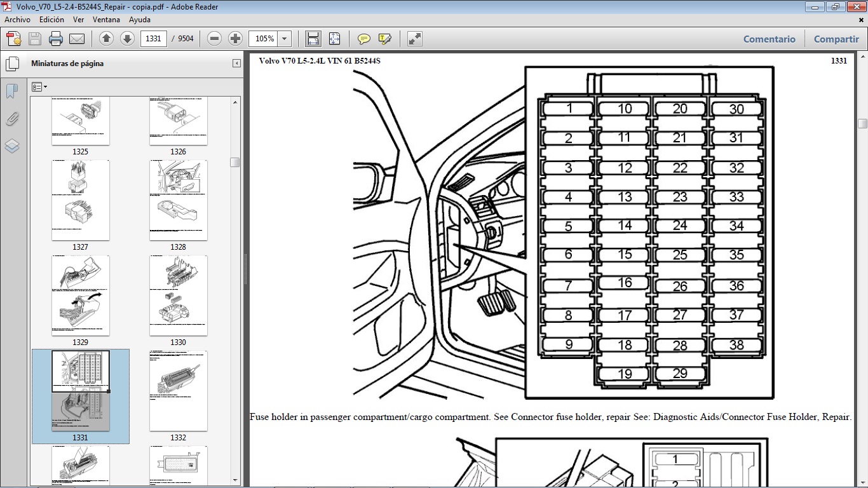The width and height of the screenshot is (868, 488).
Task: Select the highlight text tool
Action: pyautogui.click(x=384, y=39)
